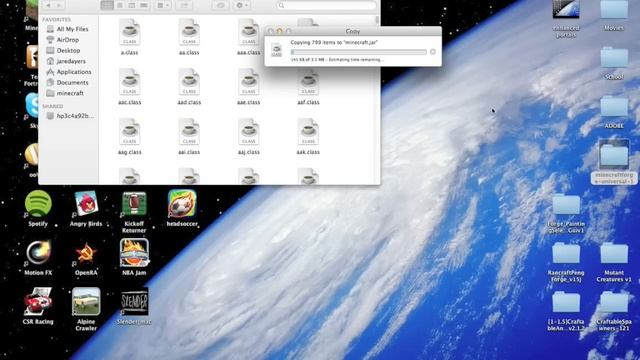640x360 pixels.
Task: Click the copy progress bar
Action: click(x=359, y=52)
